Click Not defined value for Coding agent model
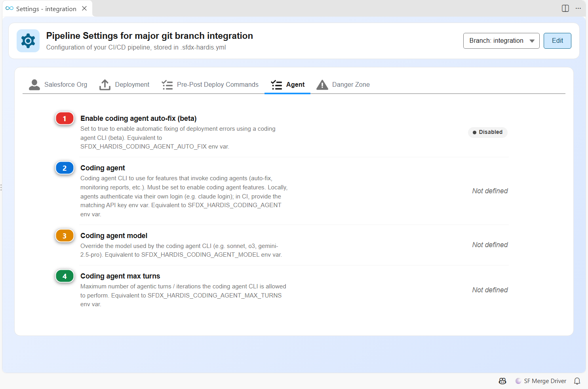 [490, 245]
